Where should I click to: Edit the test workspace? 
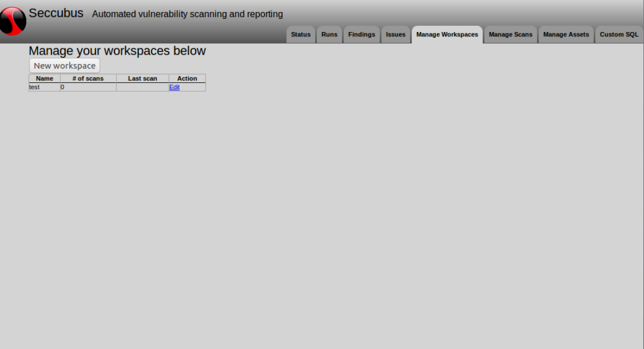[x=174, y=87]
